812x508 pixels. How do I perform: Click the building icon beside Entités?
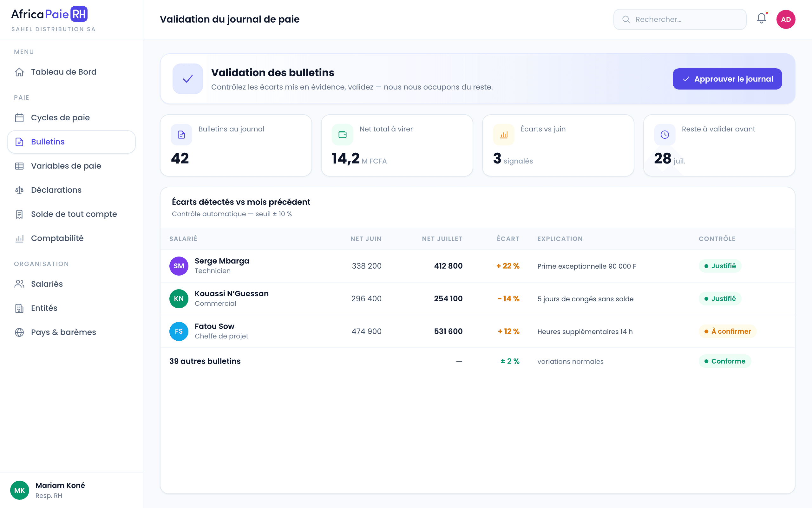[19, 308]
